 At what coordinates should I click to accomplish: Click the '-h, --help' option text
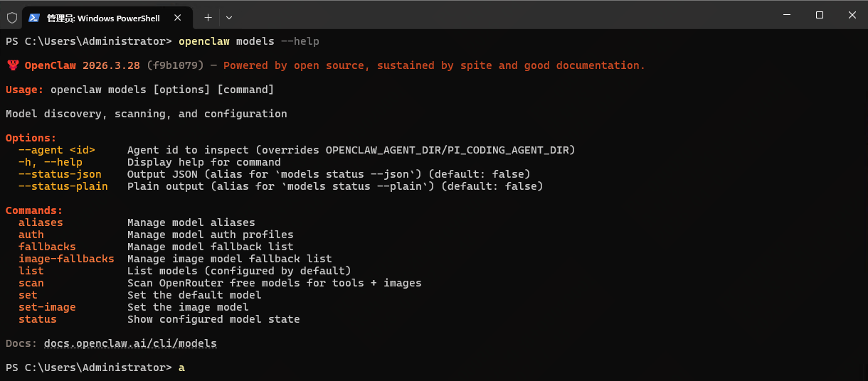51,162
